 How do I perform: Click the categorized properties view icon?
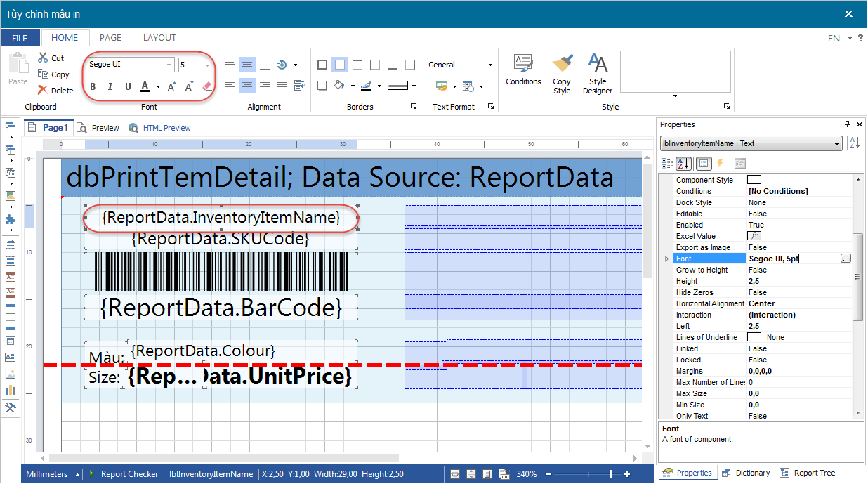(x=667, y=164)
